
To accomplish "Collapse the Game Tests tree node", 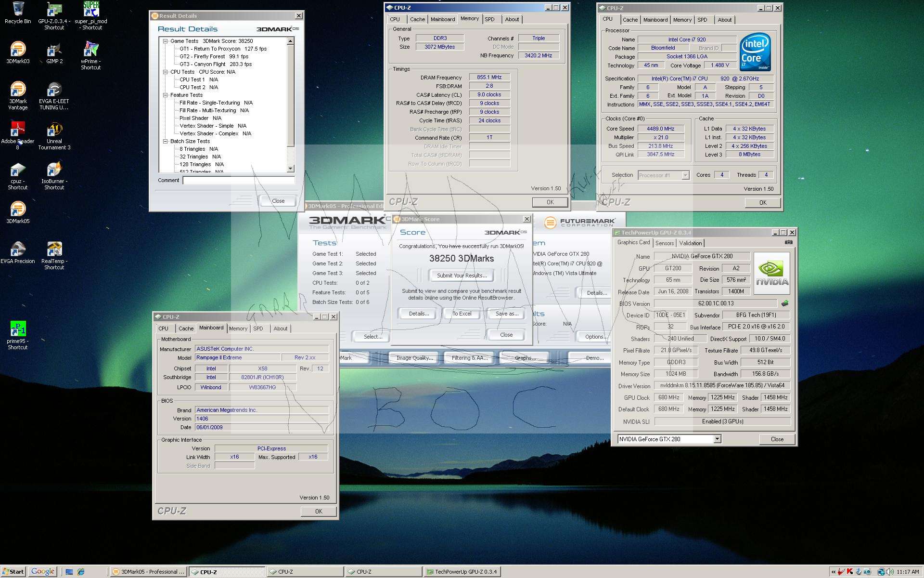I will (165, 41).
